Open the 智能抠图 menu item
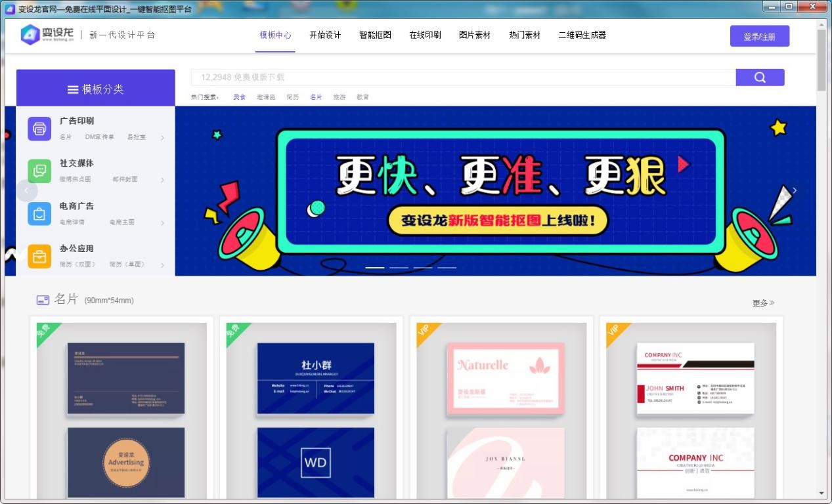Screen dimensions: 832x504 375,35
